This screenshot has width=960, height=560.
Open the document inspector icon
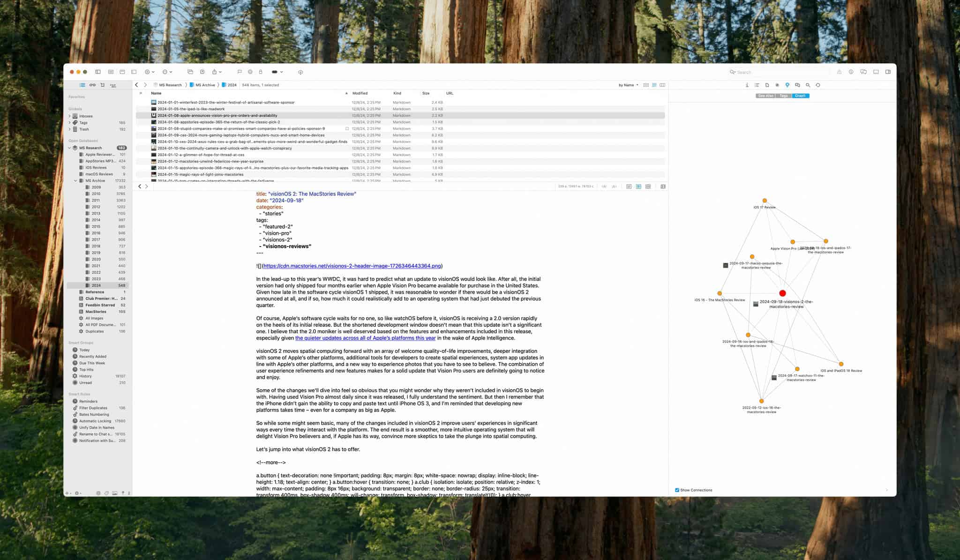click(767, 85)
